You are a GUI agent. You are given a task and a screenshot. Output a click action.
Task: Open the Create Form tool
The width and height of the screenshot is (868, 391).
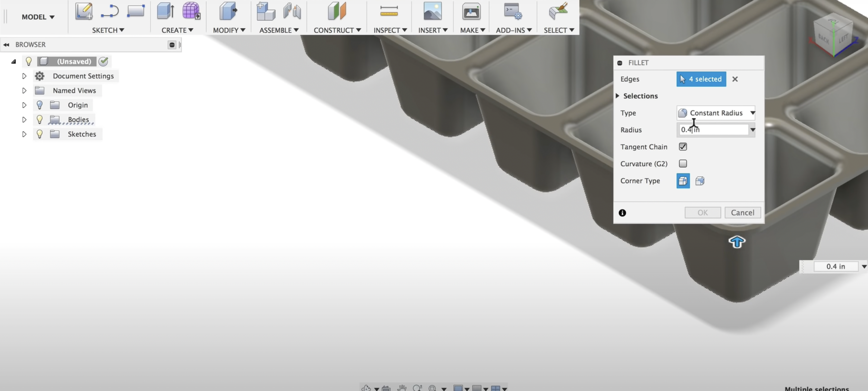(191, 11)
